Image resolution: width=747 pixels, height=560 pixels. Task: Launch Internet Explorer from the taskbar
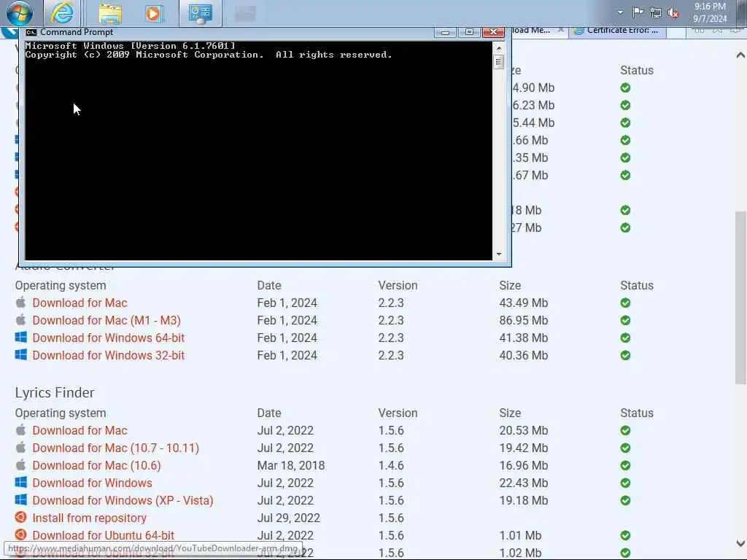(62, 13)
